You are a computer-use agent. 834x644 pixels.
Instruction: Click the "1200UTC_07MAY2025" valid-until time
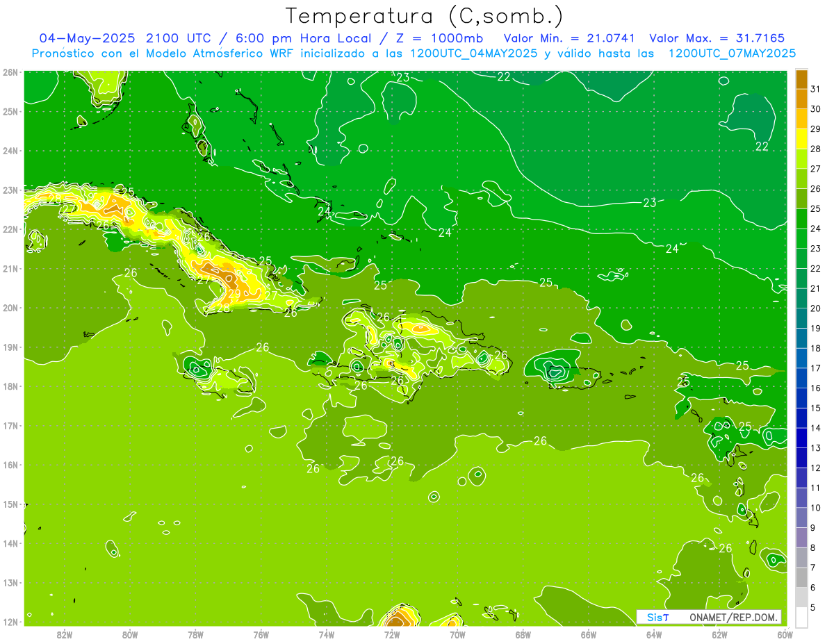[732, 53]
